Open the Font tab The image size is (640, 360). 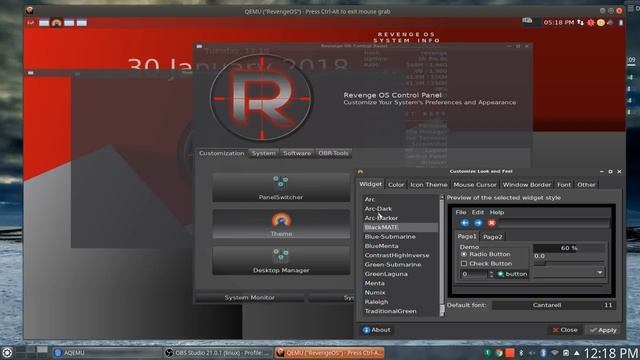tap(564, 185)
